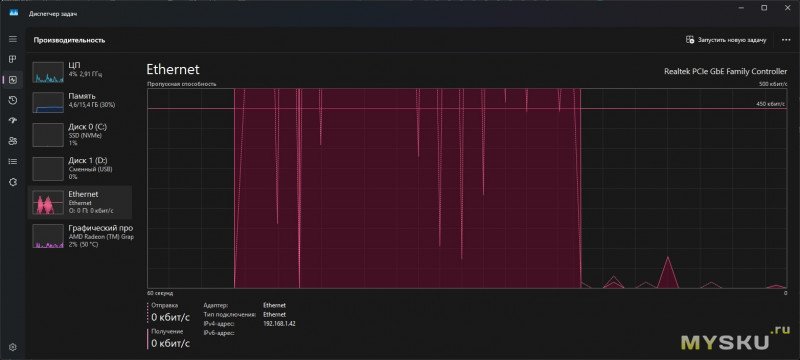The height and width of the screenshot is (360, 800).
Task: Select the Performance page icon
Action: tap(13, 80)
